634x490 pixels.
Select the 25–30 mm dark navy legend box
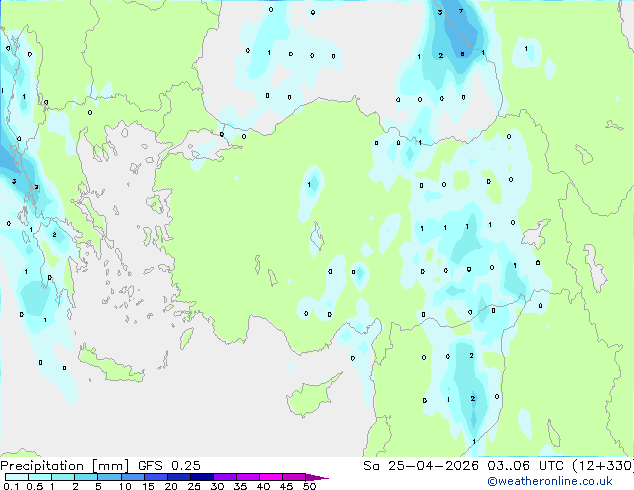(x=202, y=477)
